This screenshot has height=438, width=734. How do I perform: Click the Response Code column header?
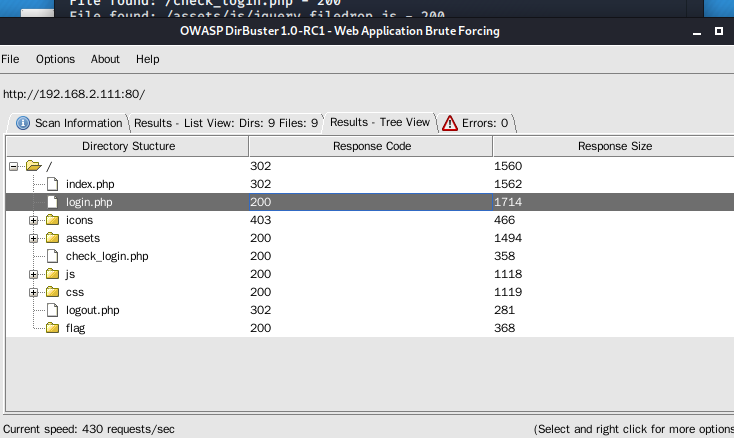point(370,146)
